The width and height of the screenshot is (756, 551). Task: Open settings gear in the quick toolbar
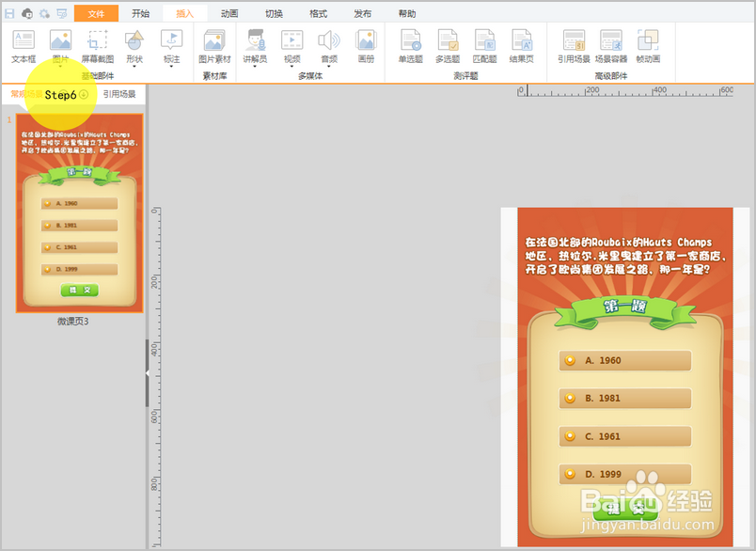pyautogui.click(x=44, y=13)
